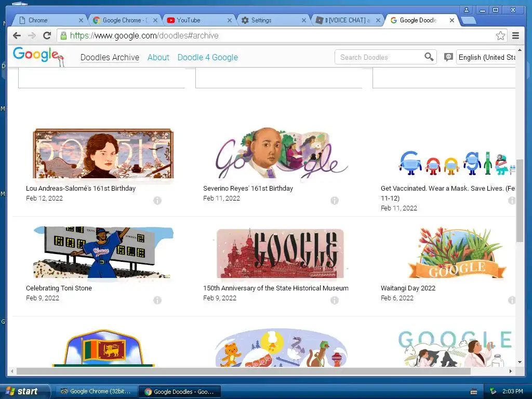Viewport: 532px width, 399px height.
Task: Open the winter sports animals doodle image
Action: 281,348
